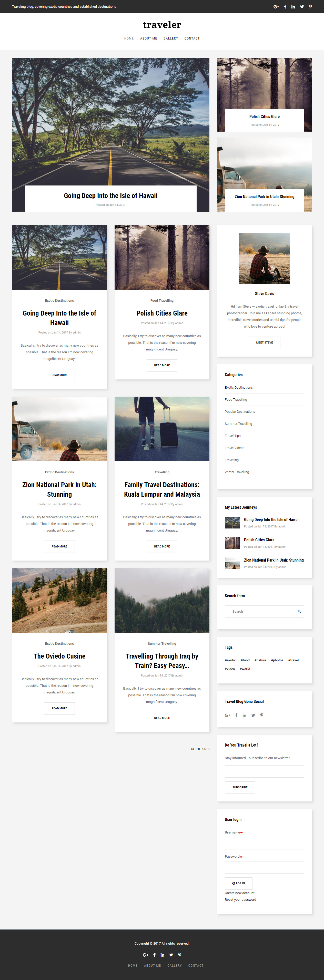The width and height of the screenshot is (324, 980).
Task: Click the traveler site logo
Action: [162, 25]
